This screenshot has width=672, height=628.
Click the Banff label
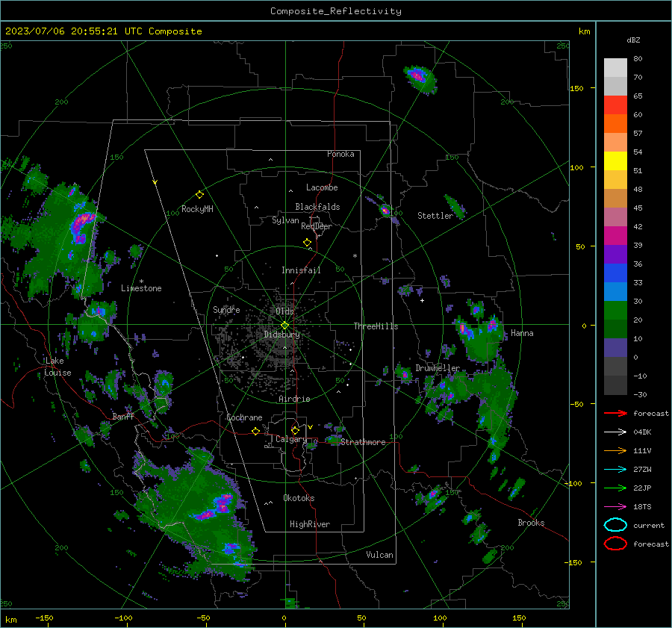pos(123,417)
